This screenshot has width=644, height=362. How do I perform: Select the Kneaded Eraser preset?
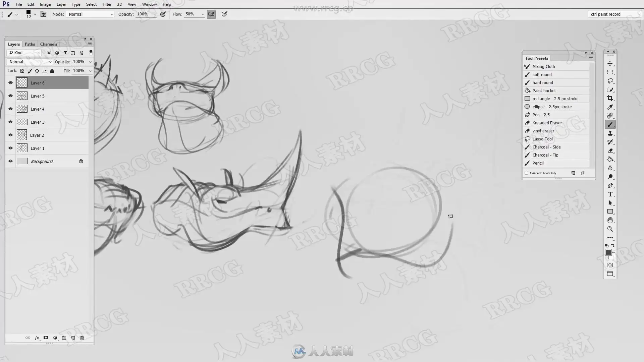547,123
